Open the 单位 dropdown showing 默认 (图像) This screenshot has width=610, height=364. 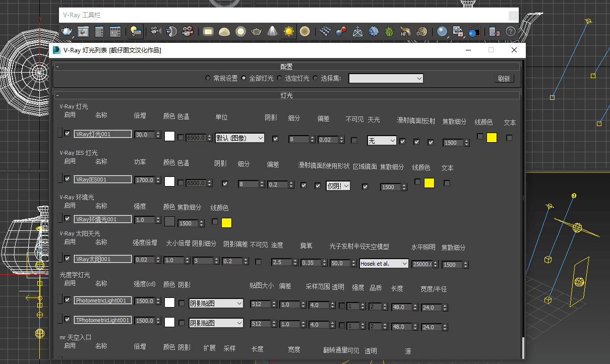[240, 138]
